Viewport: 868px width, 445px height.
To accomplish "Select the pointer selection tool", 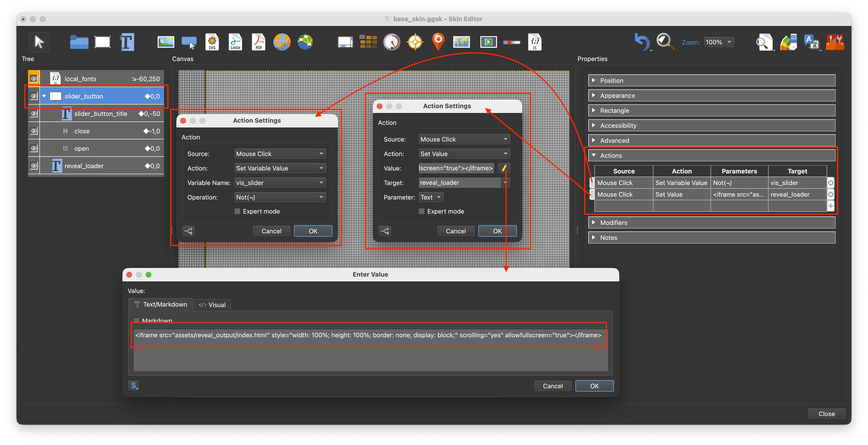I will 39,42.
